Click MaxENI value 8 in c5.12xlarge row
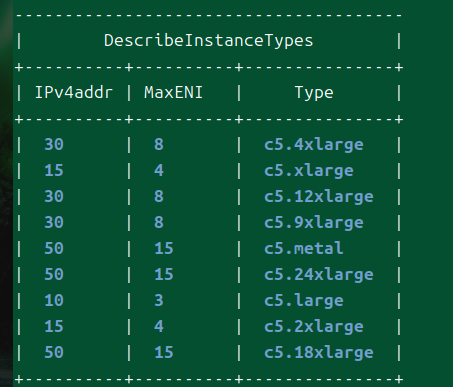The width and height of the screenshot is (453, 387). click(x=159, y=196)
